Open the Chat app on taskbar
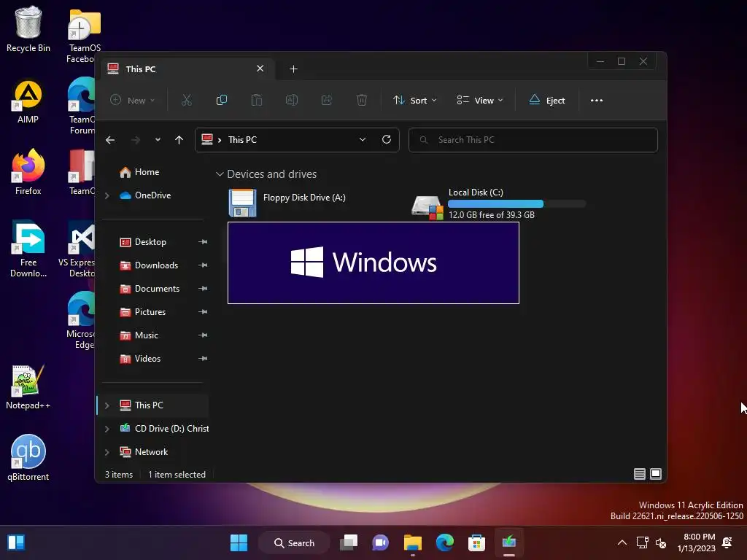Viewport: 747px width, 560px height. pos(380,542)
